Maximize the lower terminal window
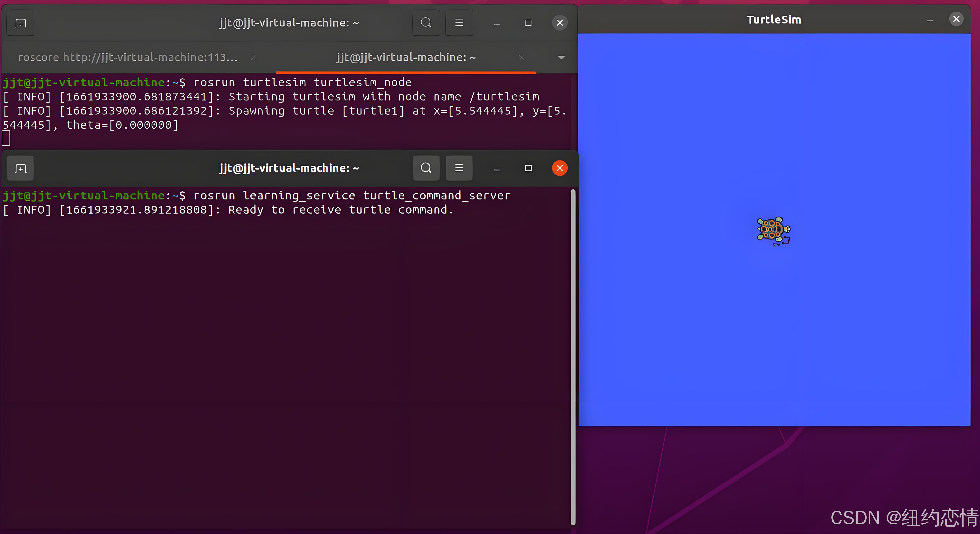The height and width of the screenshot is (534, 980). (528, 168)
